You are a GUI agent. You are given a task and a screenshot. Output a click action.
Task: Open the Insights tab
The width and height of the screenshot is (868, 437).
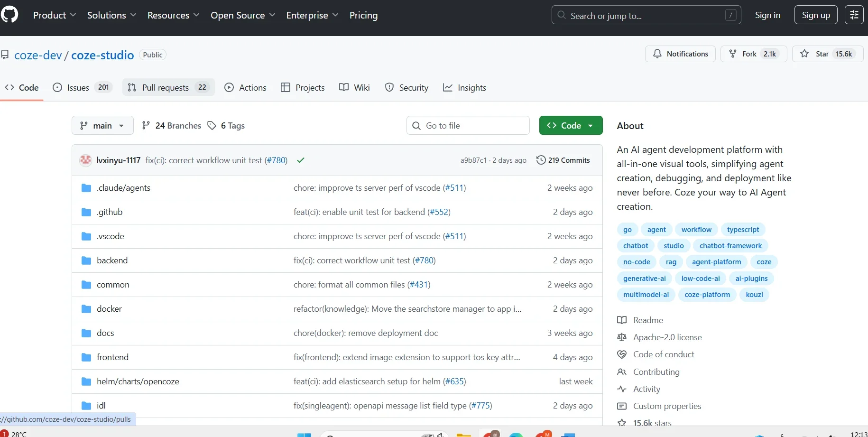click(x=465, y=88)
